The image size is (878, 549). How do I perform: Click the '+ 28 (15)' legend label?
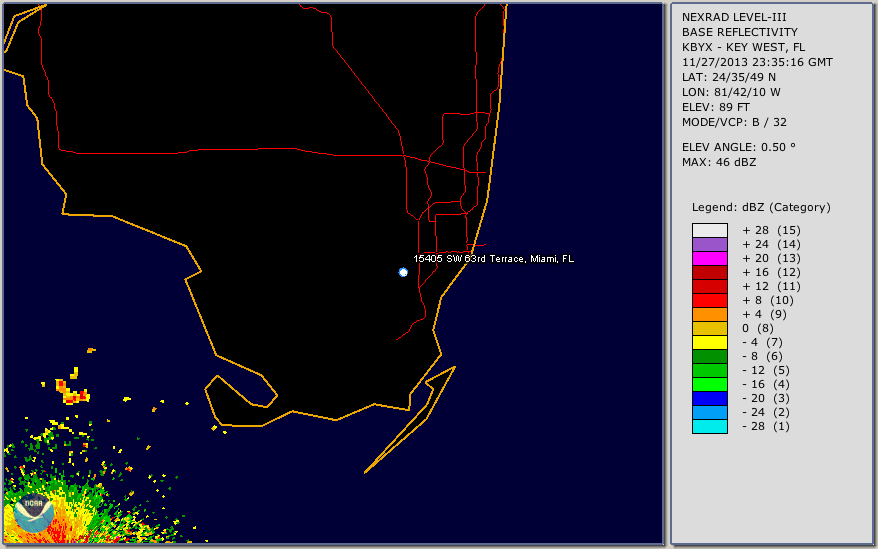772,230
